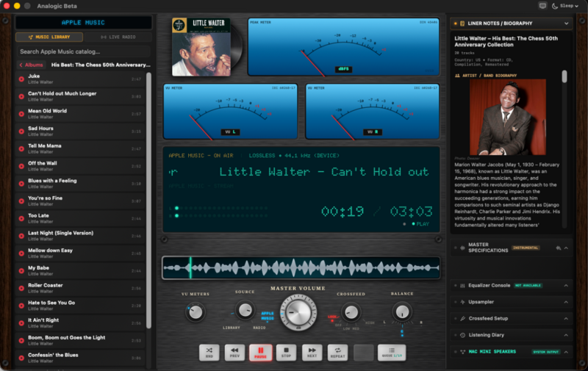
Task: Click the record icon beside Mean Old World
Action: pos(21,114)
